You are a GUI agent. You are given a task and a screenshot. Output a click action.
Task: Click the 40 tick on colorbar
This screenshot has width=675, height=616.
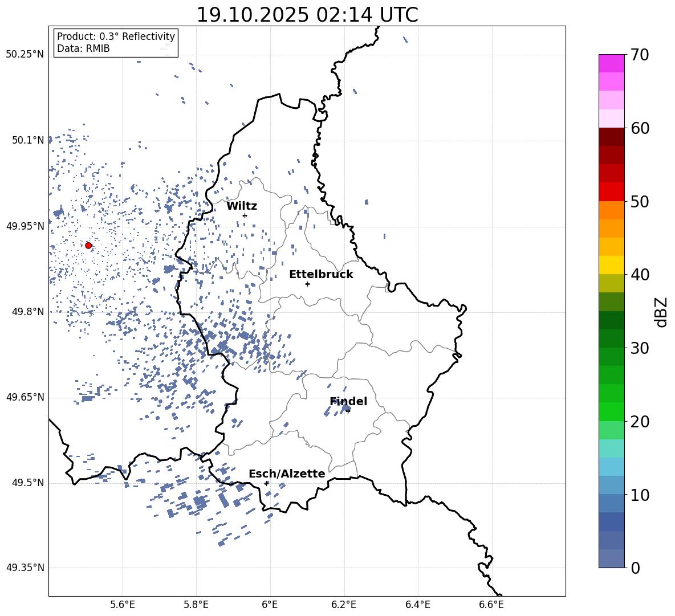(x=639, y=275)
